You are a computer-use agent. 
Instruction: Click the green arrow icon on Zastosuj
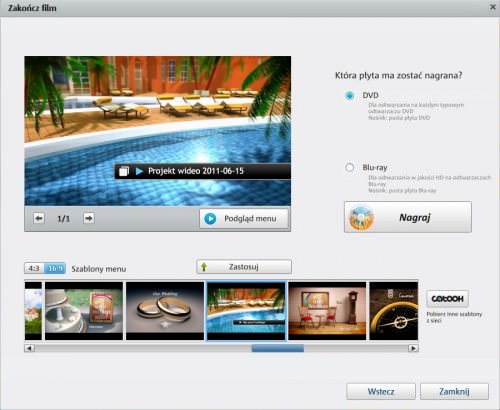point(204,267)
